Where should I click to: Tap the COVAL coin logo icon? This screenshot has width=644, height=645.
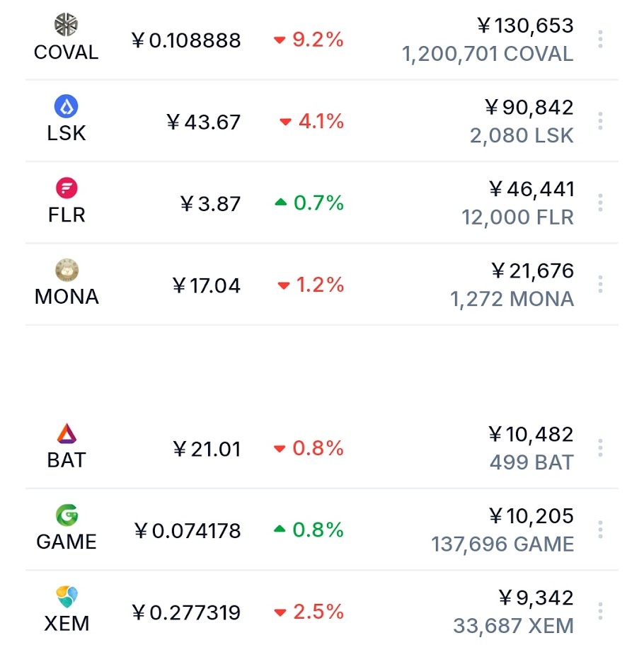coord(67,25)
